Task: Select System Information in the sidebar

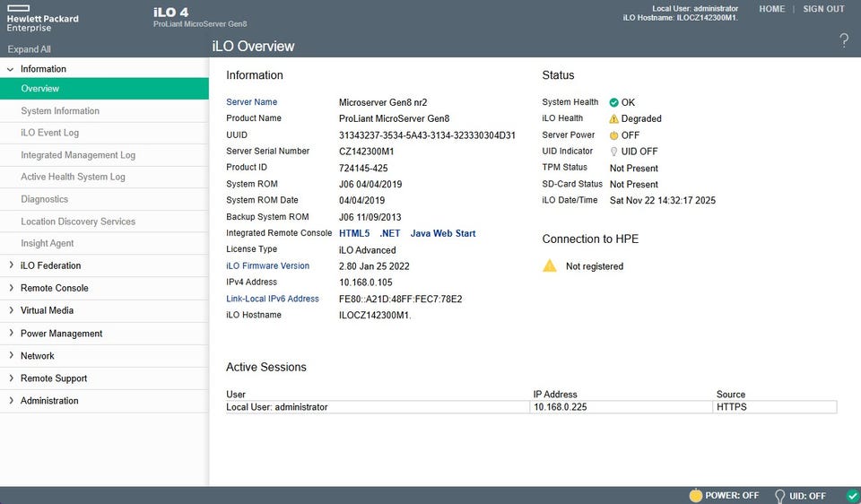Action: (60, 111)
